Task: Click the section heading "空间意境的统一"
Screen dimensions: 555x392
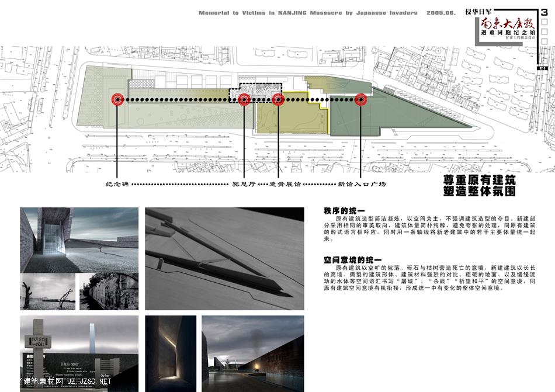Action: (x=352, y=260)
